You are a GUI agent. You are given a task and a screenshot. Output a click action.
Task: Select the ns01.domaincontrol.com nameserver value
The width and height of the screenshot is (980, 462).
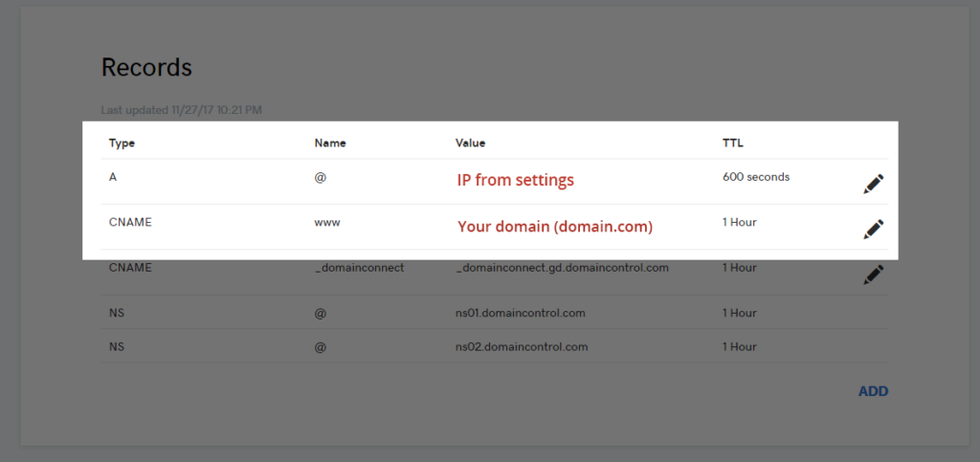pos(522,313)
